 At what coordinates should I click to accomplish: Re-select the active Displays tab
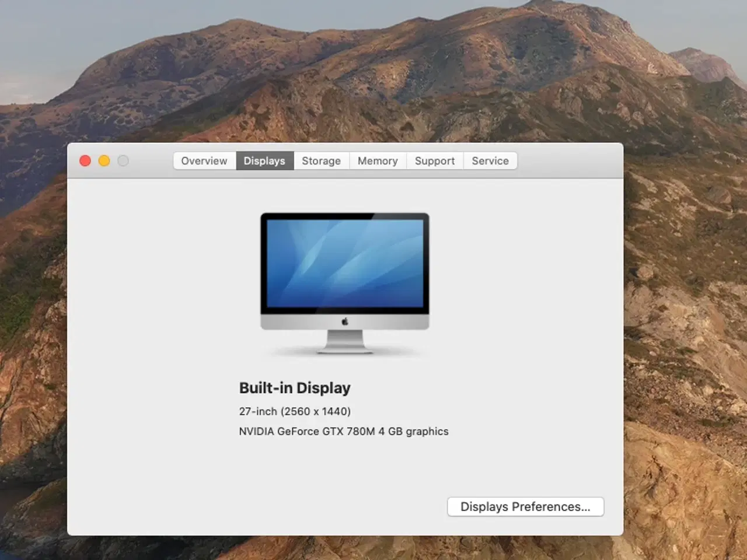pos(264,160)
